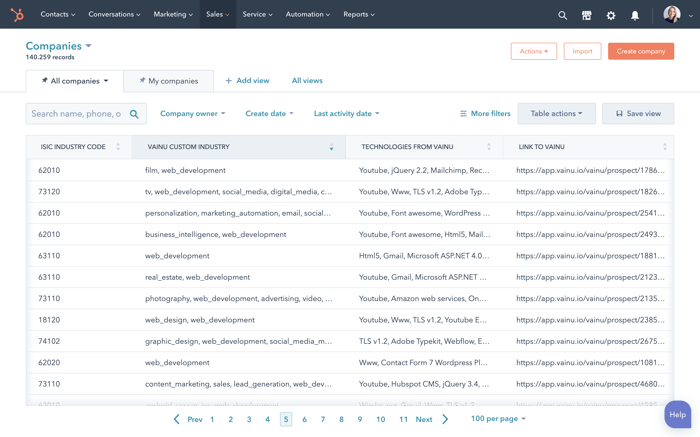Screen dimensions: 700x437
Task: Open the Table actions dropdown
Action: tap(556, 114)
